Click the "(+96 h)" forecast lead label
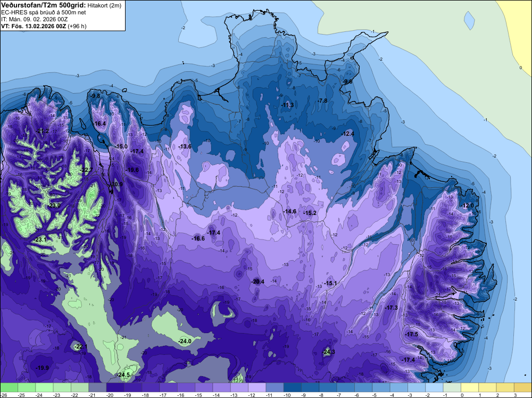532x398 pixels. (x=77, y=26)
